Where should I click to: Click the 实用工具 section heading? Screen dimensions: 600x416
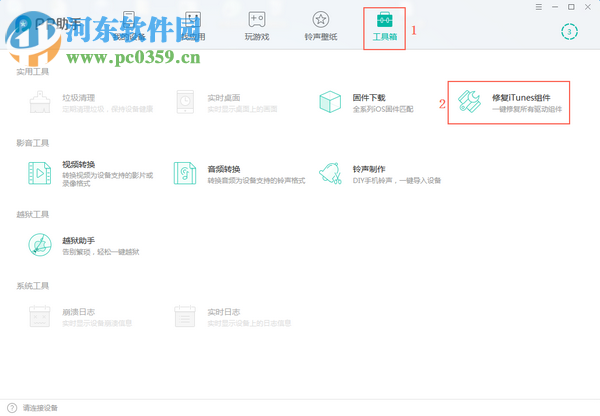[x=33, y=72]
